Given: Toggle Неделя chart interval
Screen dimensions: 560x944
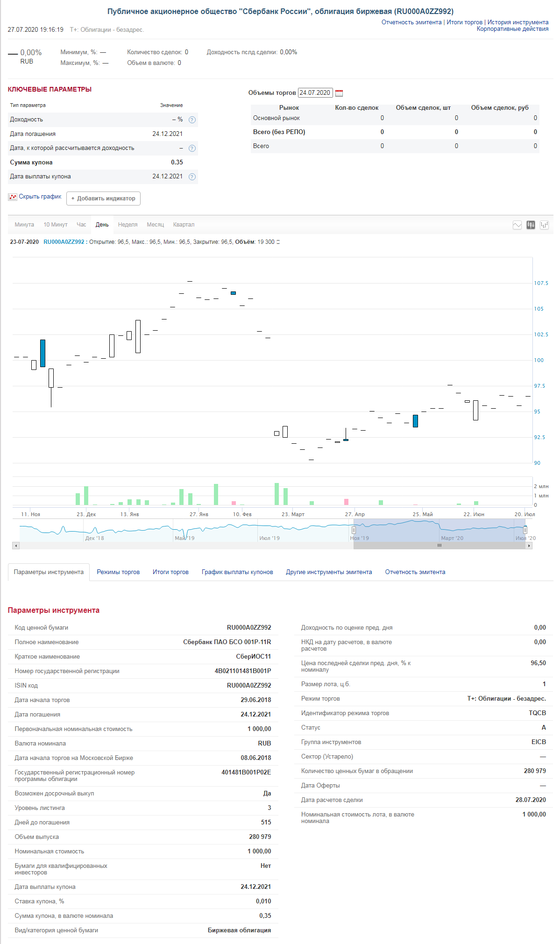Looking at the screenshot, I should click(128, 225).
